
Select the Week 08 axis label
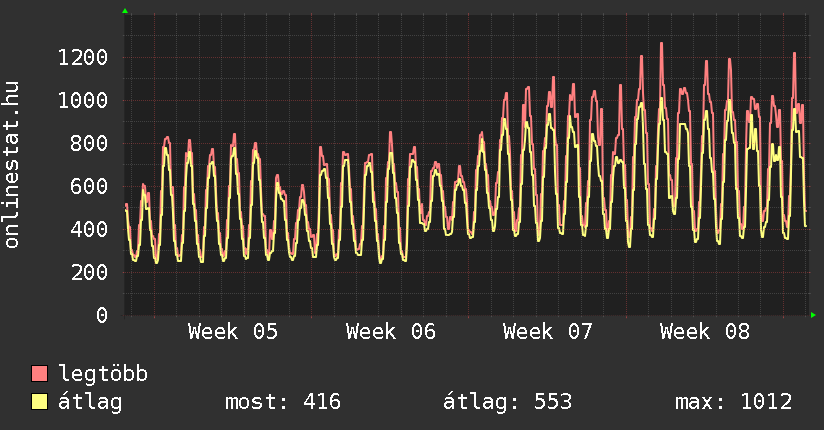click(x=705, y=332)
